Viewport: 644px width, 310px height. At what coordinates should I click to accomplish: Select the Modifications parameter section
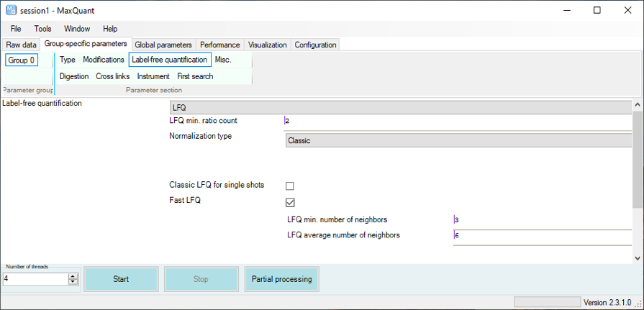point(103,60)
